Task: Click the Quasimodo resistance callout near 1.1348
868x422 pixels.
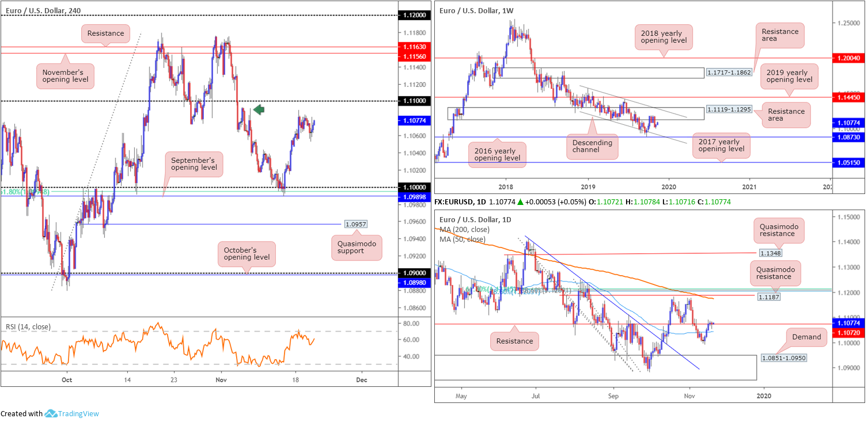Action: tap(778, 230)
